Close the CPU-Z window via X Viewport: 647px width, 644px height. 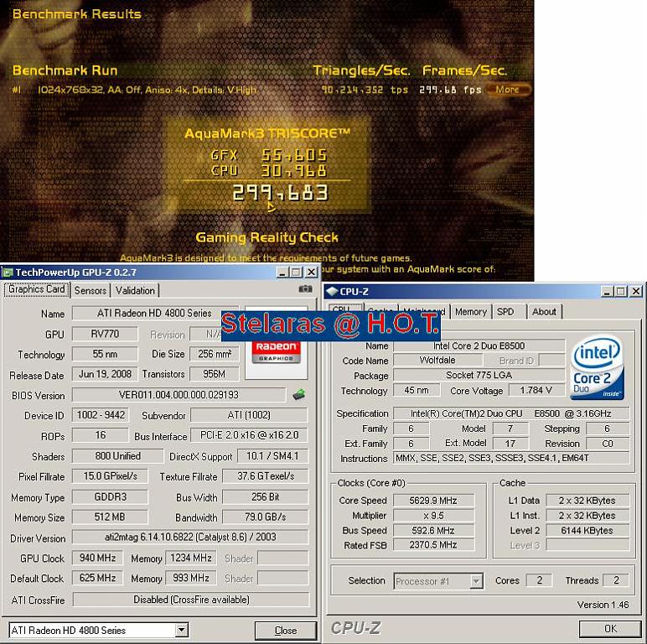pyautogui.click(x=636, y=292)
